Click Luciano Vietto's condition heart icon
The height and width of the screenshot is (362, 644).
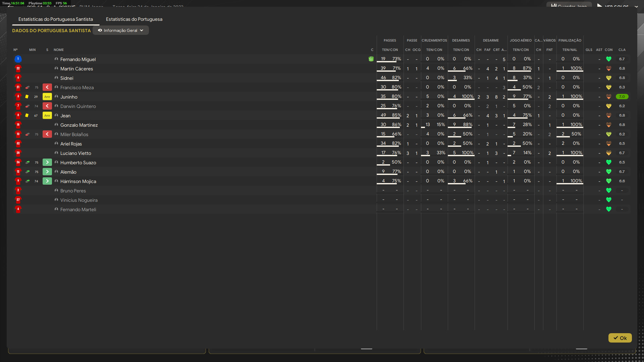[x=609, y=153]
